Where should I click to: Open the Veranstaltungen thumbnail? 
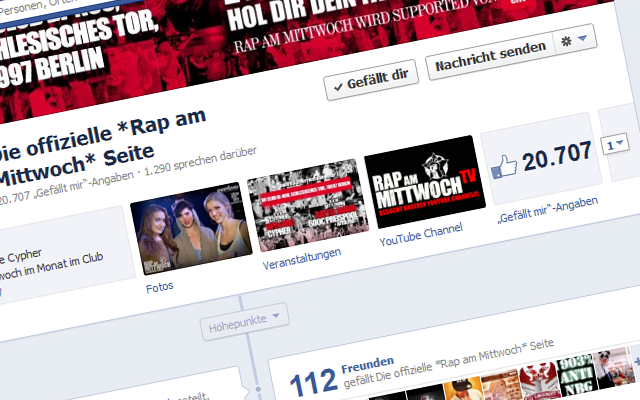tap(308, 205)
